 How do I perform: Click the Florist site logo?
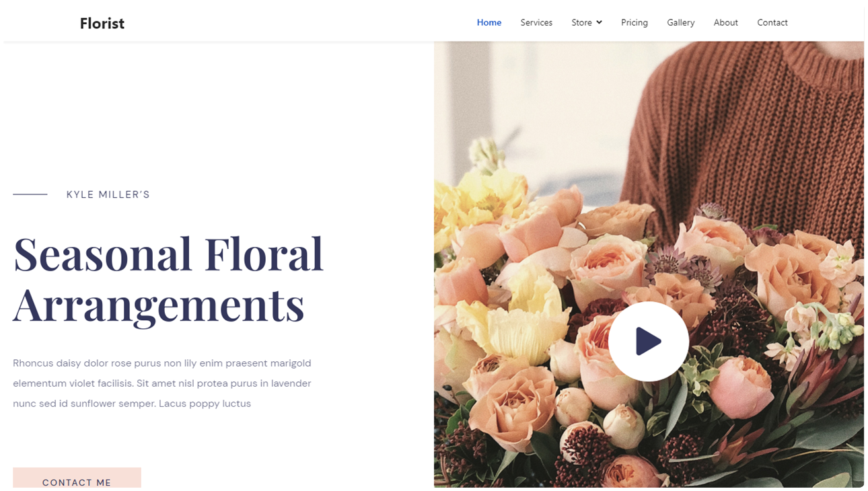tap(102, 24)
